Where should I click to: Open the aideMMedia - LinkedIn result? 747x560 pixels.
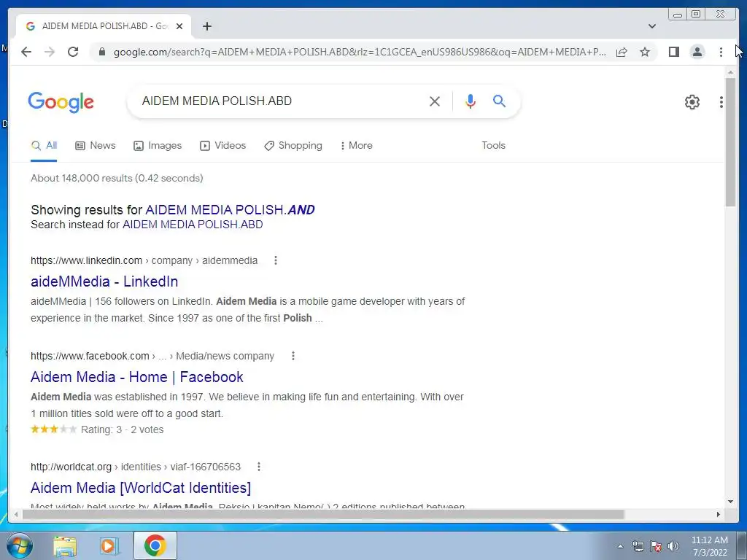coord(104,281)
